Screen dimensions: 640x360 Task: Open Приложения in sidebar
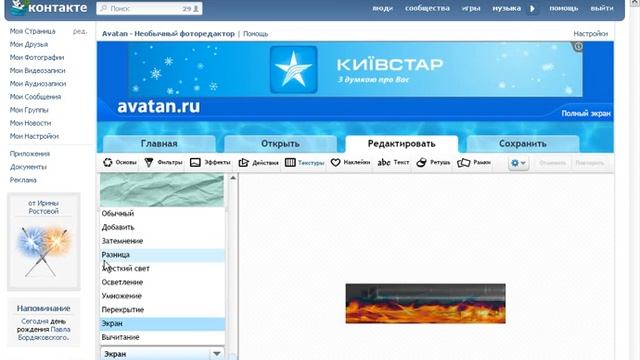click(30, 154)
